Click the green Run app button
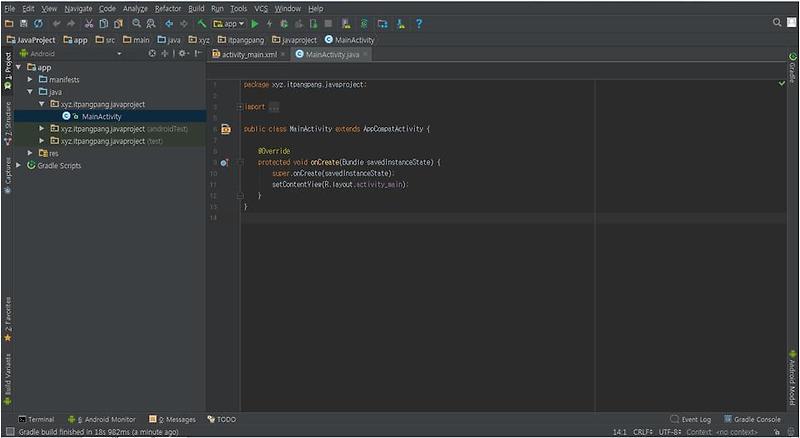 (255, 23)
